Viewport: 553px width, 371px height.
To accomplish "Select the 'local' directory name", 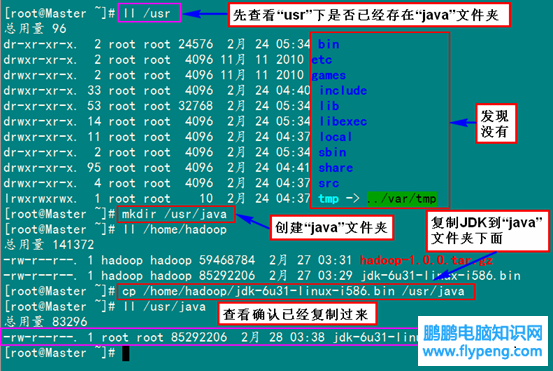I will (335, 137).
